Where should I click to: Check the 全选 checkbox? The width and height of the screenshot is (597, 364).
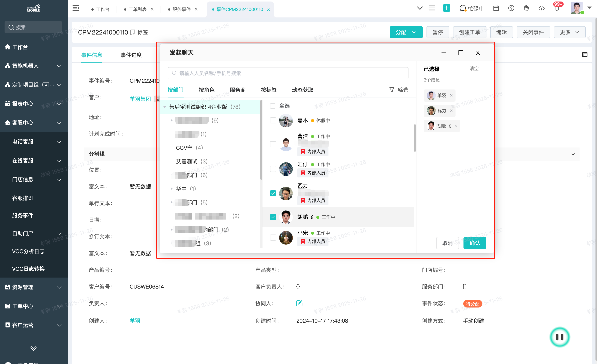(x=273, y=106)
